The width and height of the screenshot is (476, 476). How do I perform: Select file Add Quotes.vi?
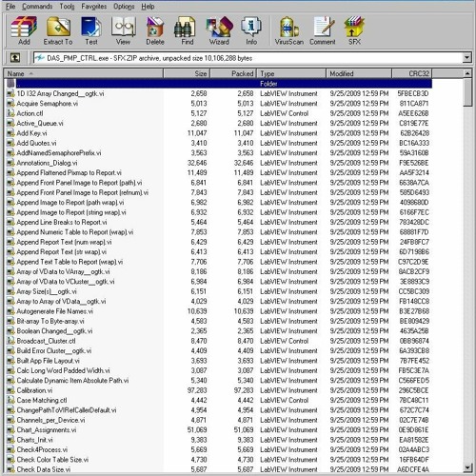(x=36, y=143)
